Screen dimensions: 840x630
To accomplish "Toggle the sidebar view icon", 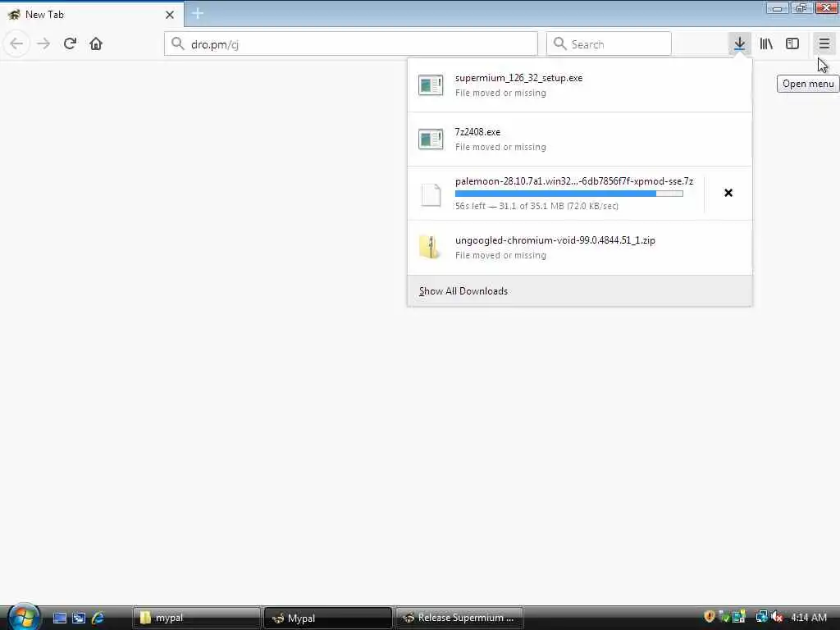I will coord(792,44).
